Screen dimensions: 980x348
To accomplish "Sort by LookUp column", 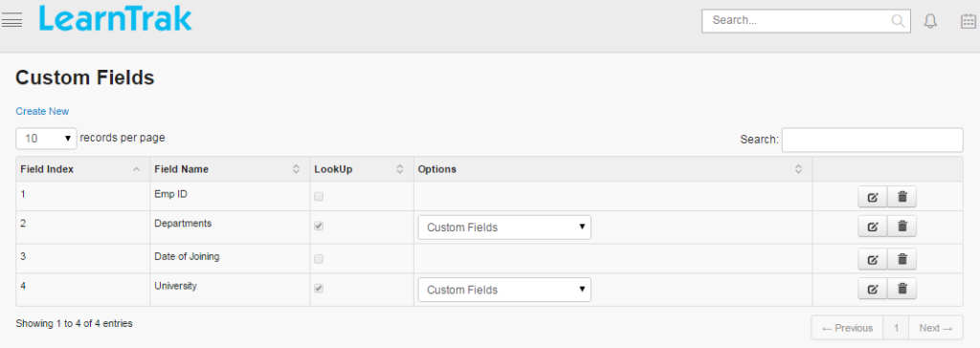I will pos(362,169).
